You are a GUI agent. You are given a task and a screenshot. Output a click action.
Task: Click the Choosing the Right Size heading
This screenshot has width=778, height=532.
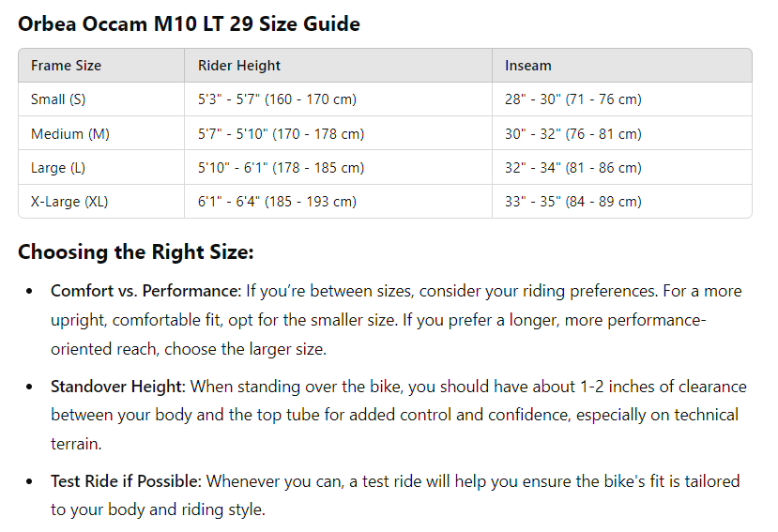point(136,252)
